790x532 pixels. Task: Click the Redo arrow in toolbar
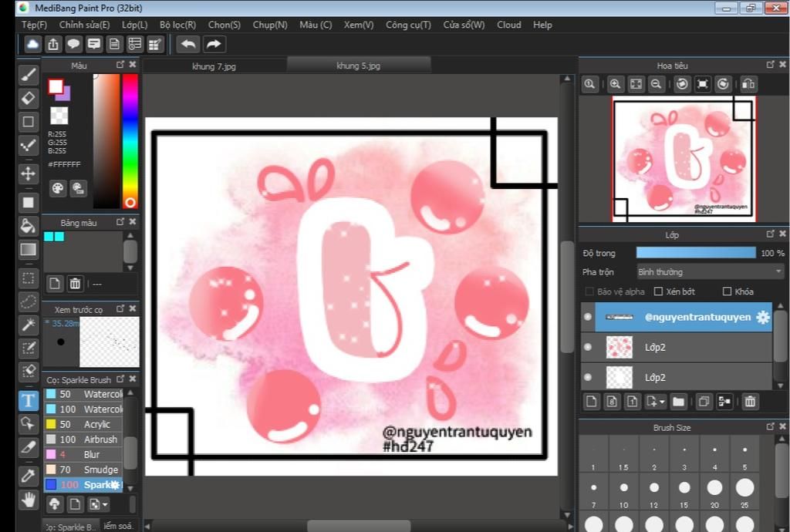pyautogui.click(x=214, y=44)
